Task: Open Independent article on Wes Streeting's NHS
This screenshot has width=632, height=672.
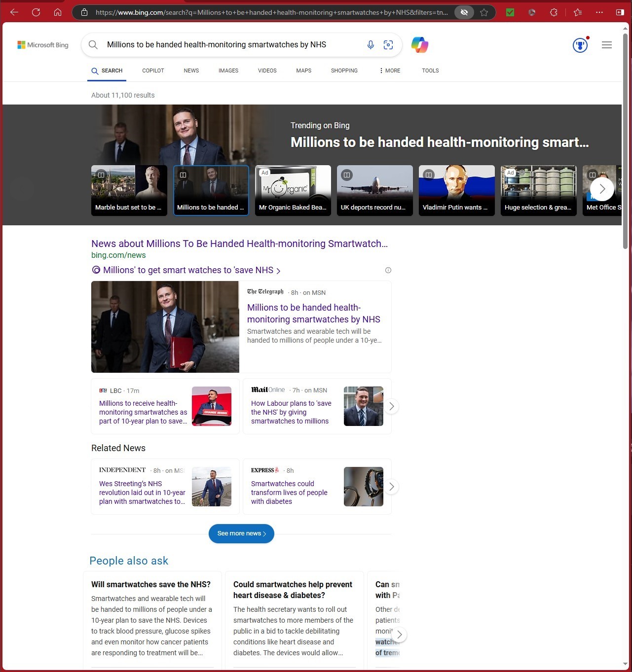Action: pos(142,493)
